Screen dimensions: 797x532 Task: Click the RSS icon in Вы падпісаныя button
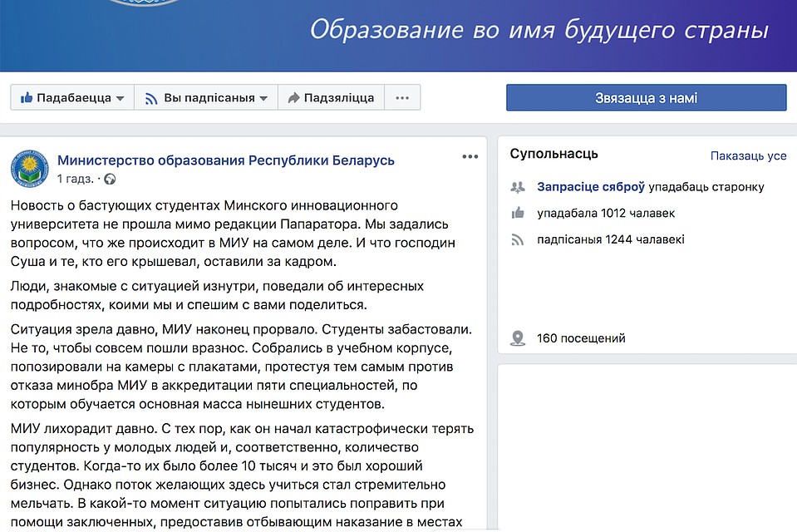151,98
